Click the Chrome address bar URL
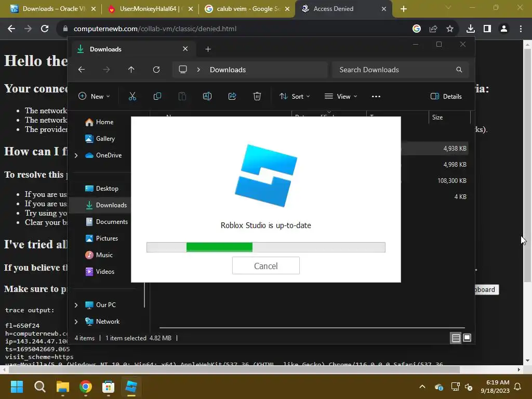 click(x=155, y=29)
